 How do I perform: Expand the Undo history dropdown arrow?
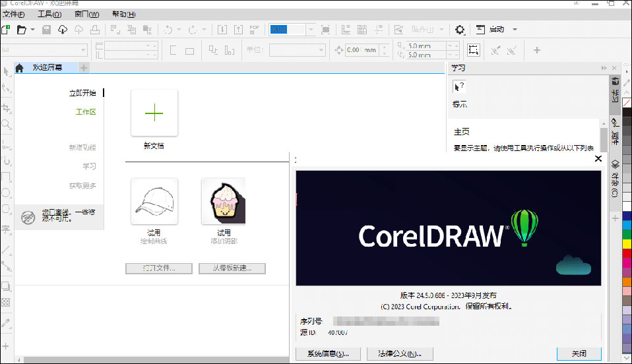(x=179, y=30)
